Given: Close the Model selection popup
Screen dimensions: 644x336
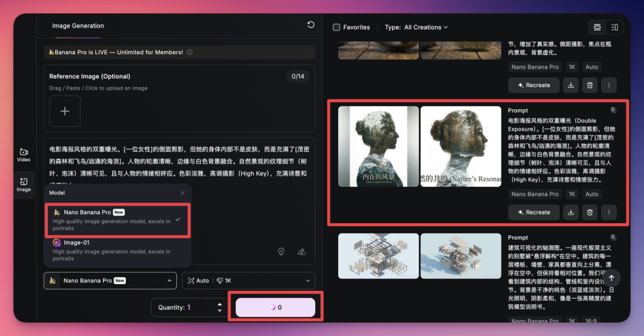Looking at the screenshot, I should click(x=182, y=193).
